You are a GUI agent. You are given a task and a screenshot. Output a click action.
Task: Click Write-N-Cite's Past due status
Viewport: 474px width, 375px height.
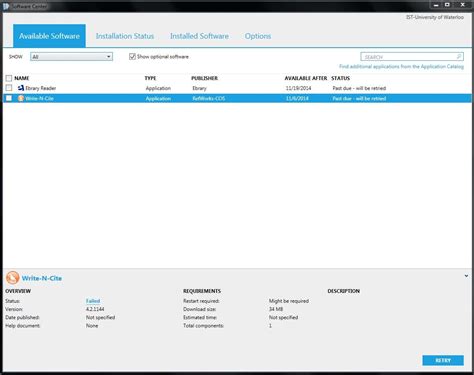point(359,99)
